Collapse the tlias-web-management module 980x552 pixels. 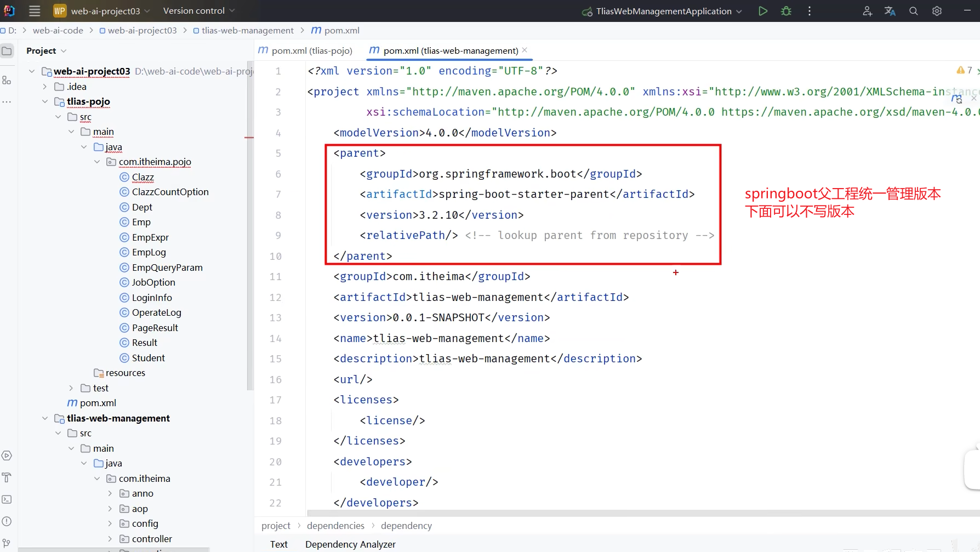(45, 418)
